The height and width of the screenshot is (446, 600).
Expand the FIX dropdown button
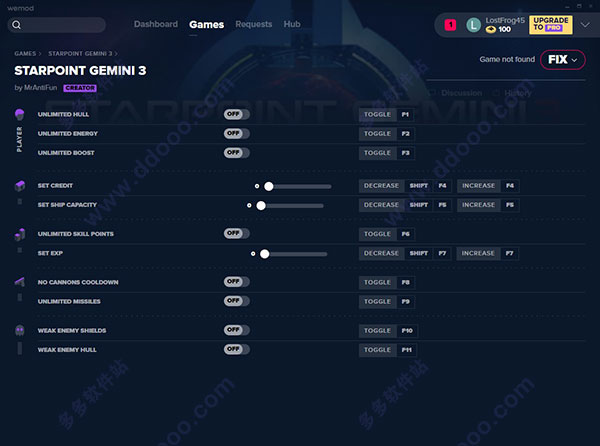click(x=562, y=60)
